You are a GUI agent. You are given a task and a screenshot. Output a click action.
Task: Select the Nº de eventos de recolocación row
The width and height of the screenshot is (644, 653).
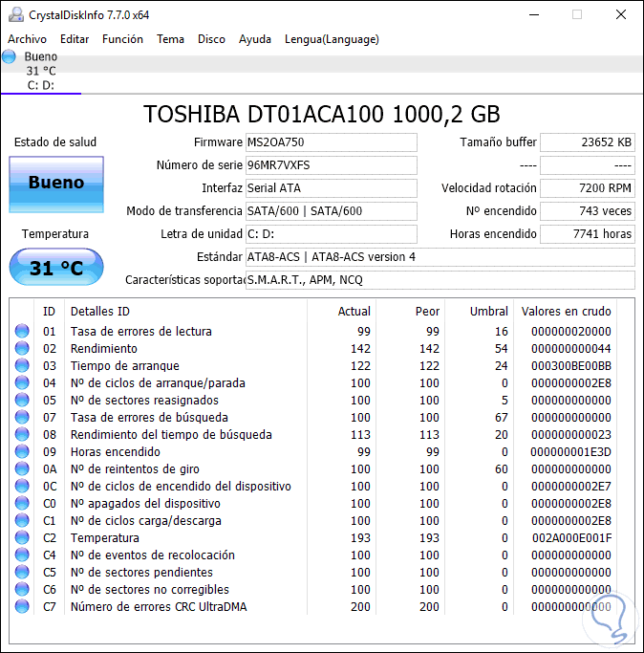(313, 555)
